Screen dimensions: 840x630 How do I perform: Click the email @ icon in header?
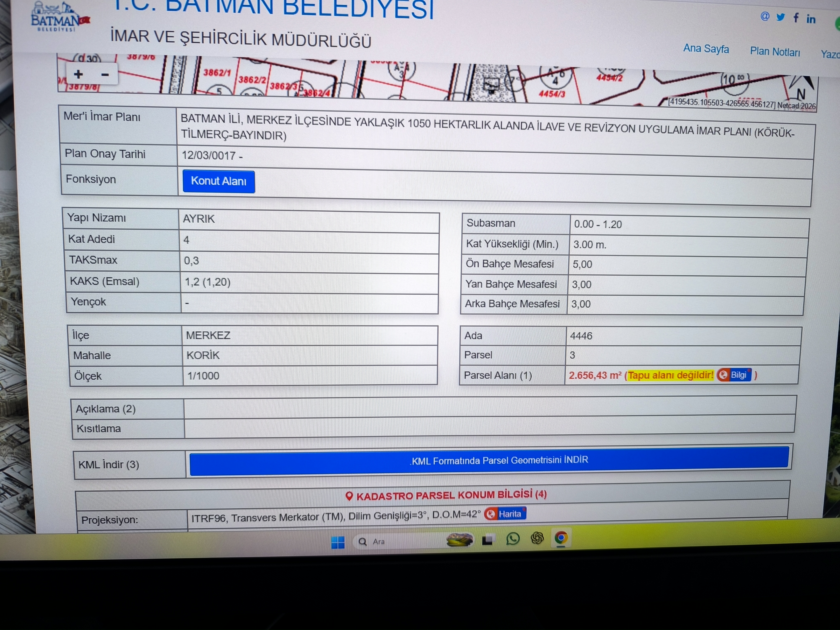765,16
